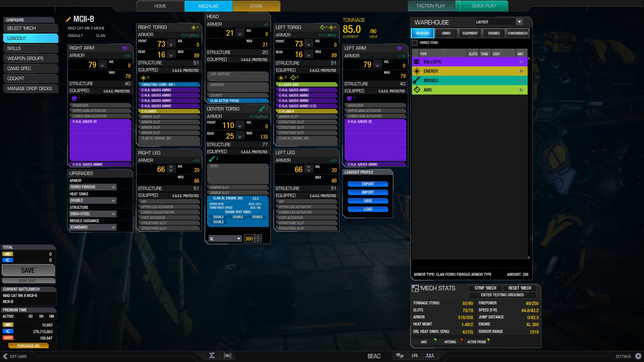Open the Warehouse Layout dropdown
644x362 pixels.
pyautogui.click(x=499, y=22)
